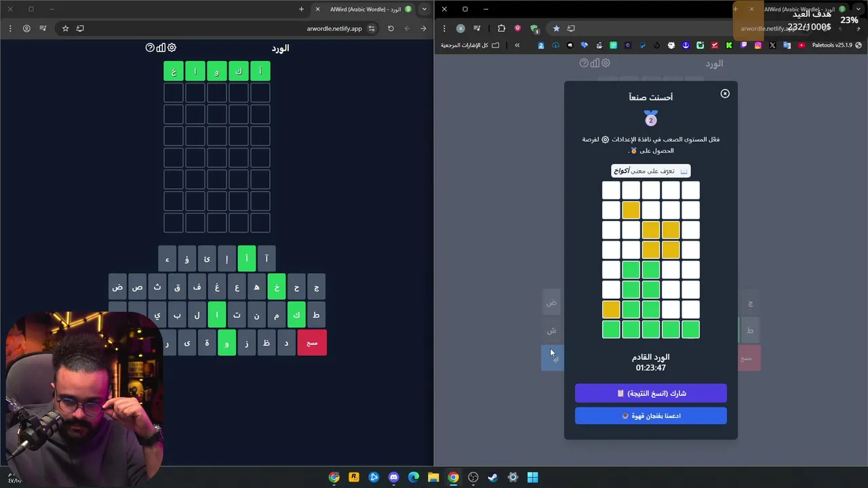
Task: Open the YouTube bookmark in the bookmarks bar
Action: (x=801, y=45)
